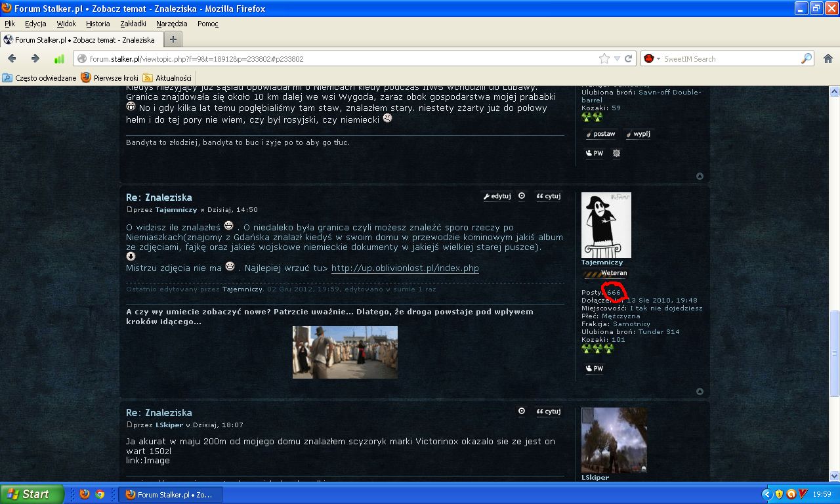Open the Firefox home page icon
Screen dimensions: 840x504
pyautogui.click(x=828, y=58)
